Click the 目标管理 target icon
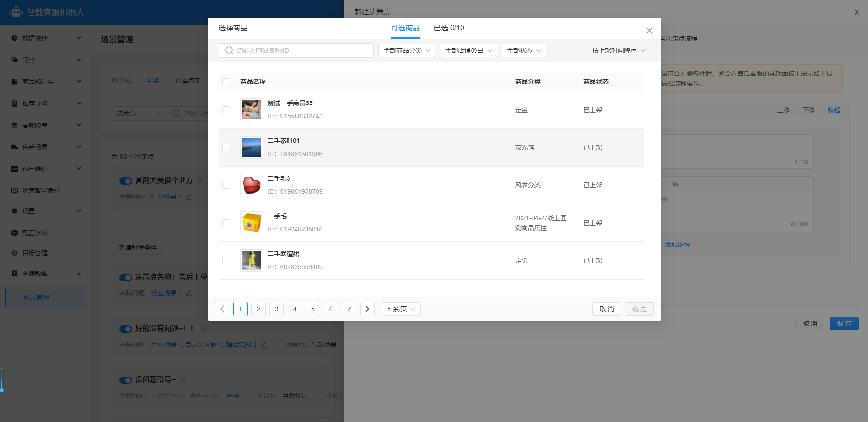The height and width of the screenshot is (422, 868). [15, 253]
